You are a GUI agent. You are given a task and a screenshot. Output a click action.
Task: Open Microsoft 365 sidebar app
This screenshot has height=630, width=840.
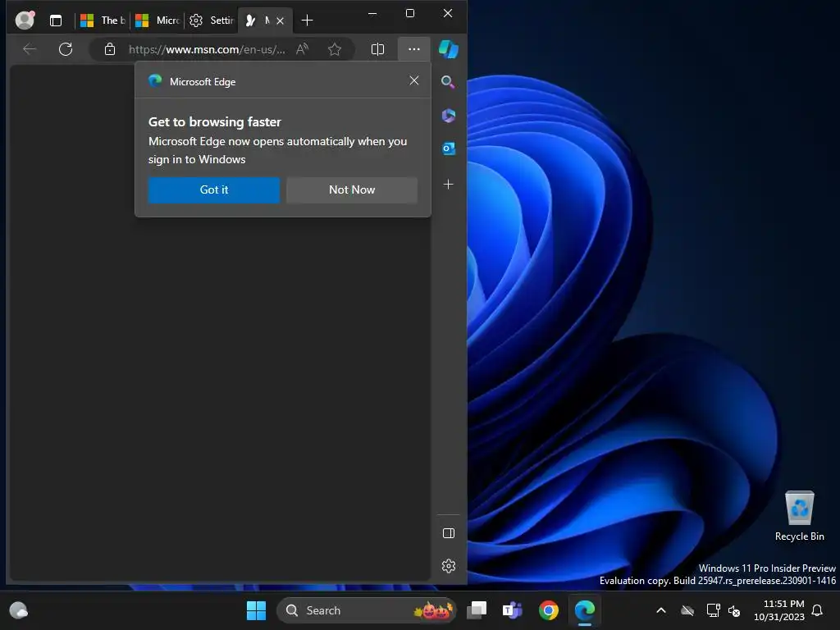[x=449, y=115]
